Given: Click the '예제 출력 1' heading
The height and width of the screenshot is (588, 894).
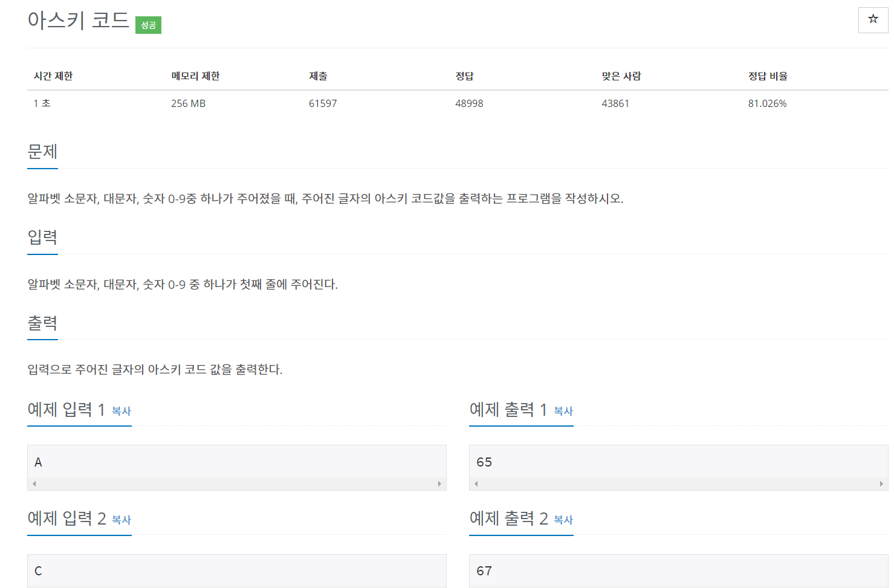Looking at the screenshot, I should pyautogui.click(x=508, y=410).
